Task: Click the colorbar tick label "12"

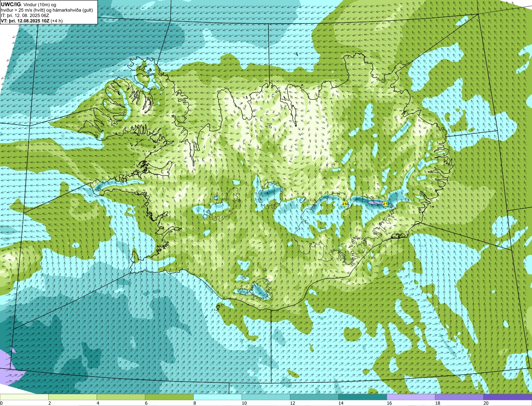Action: pyautogui.click(x=292, y=403)
